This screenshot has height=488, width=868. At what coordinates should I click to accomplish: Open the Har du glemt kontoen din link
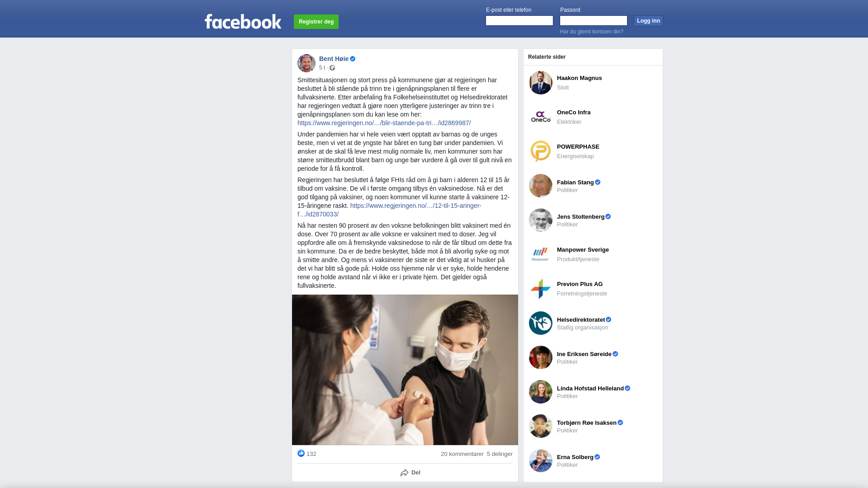[591, 32]
